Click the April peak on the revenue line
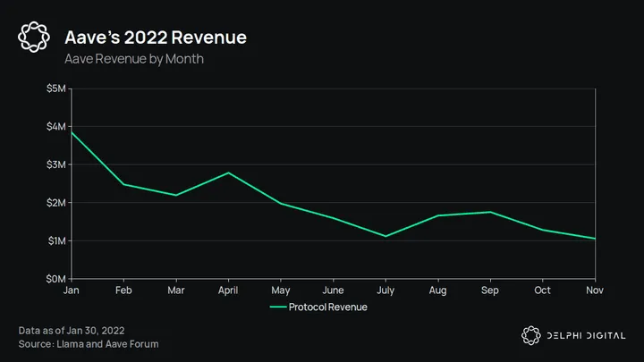The height and width of the screenshot is (362, 644). (229, 173)
